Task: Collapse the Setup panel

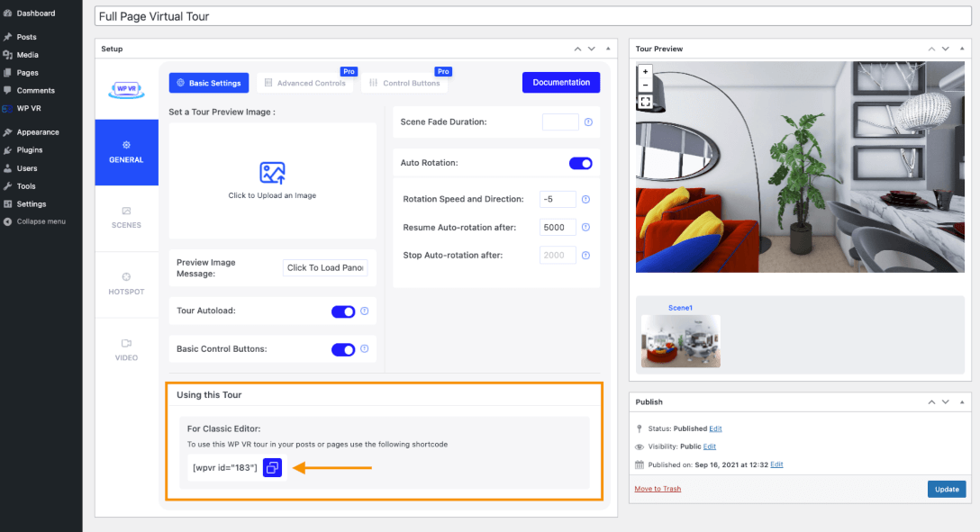Action: [608, 49]
